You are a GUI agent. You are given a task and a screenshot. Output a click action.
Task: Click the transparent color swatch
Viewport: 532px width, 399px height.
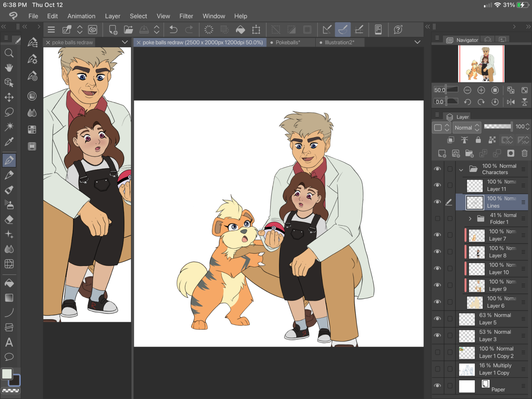pos(11,391)
